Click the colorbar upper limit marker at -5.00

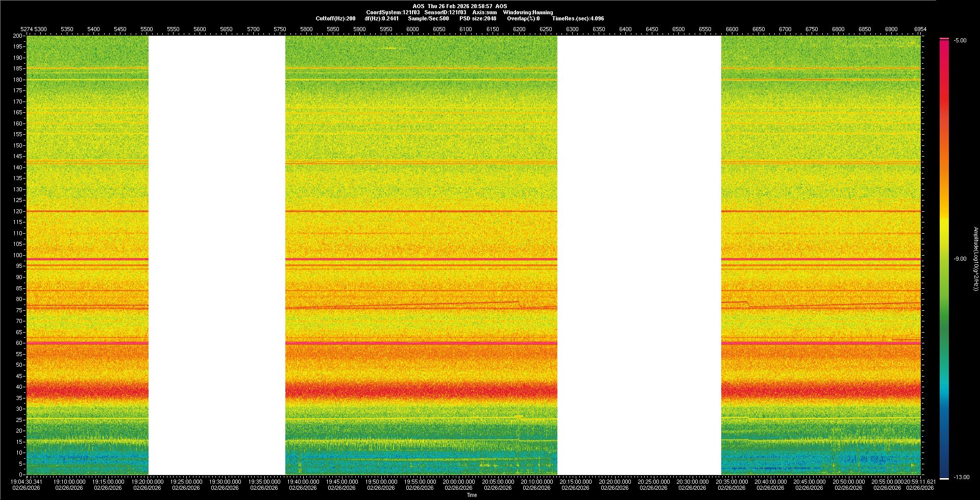(x=944, y=39)
